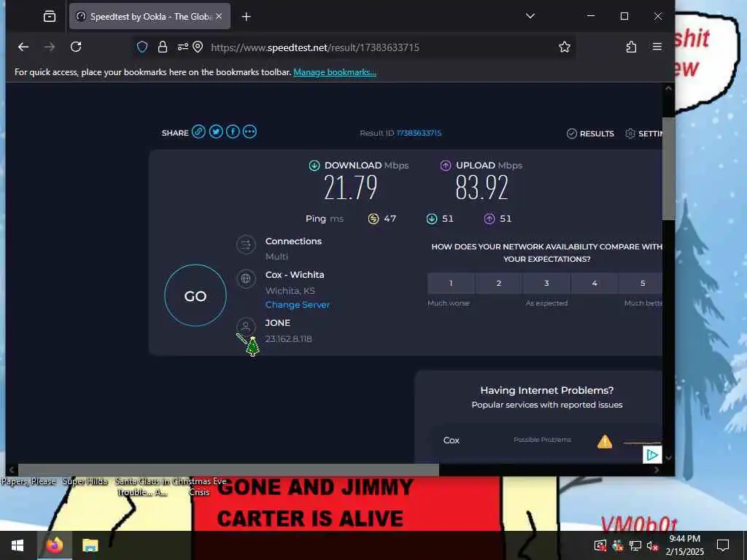The width and height of the screenshot is (747, 560).
Task: Click the scroll up arrow on the page scrollbar
Action: coord(668,88)
